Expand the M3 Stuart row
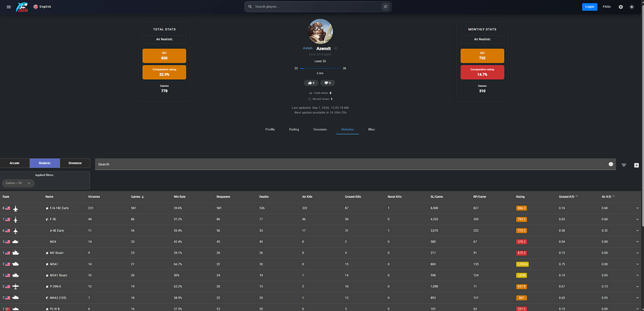Viewport: 644px width, 311px height. (x=638, y=253)
